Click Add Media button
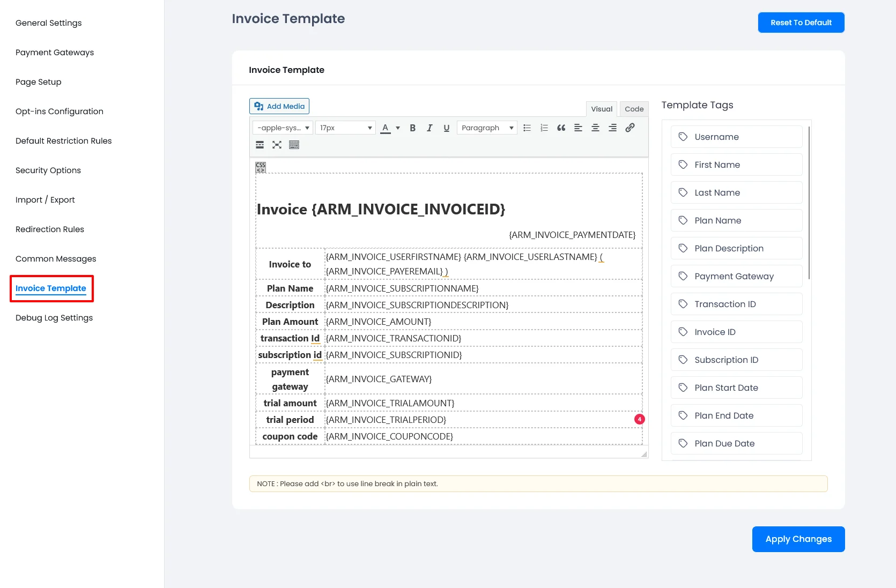This screenshot has height=588, width=896. (279, 106)
